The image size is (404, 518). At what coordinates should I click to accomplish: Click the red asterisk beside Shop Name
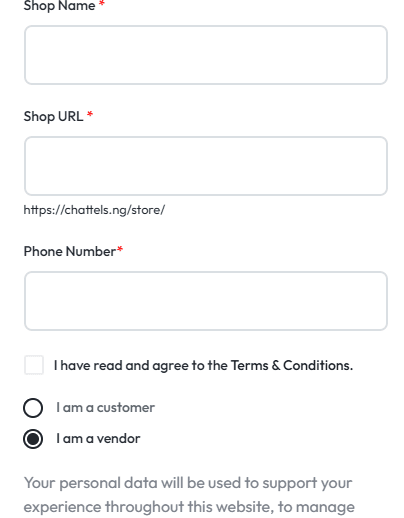pyautogui.click(x=102, y=3)
